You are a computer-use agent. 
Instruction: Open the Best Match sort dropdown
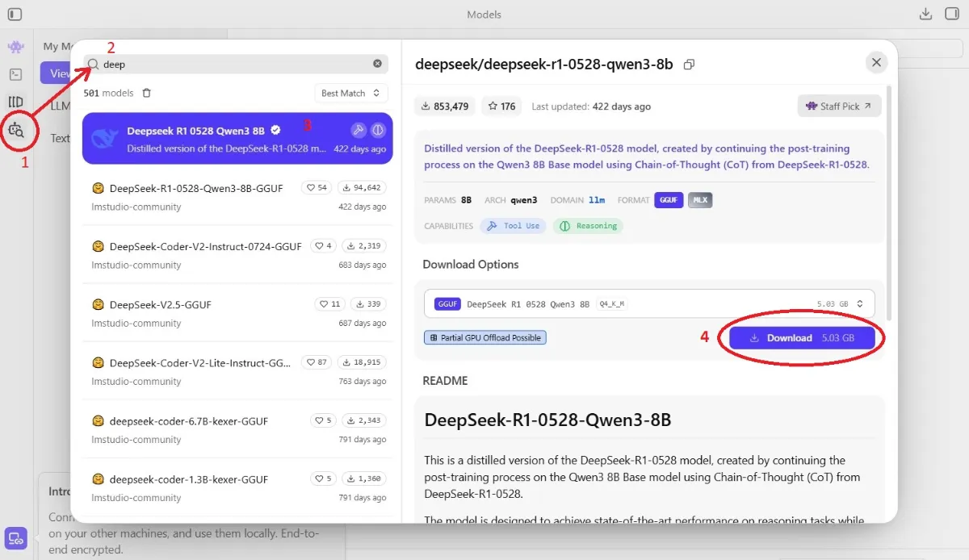350,94
